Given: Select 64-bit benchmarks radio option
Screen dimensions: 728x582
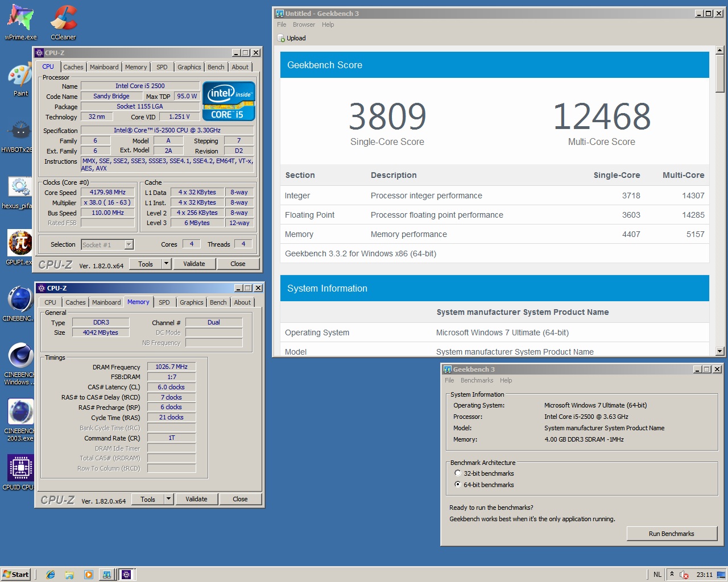Looking at the screenshot, I should [x=457, y=484].
